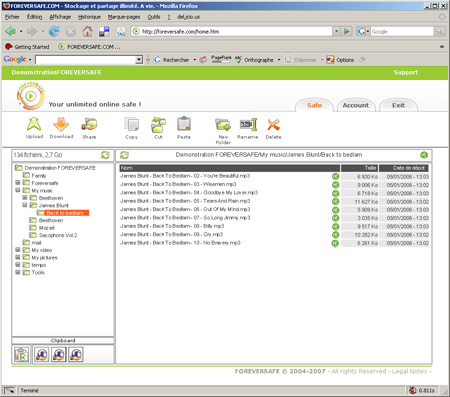Click Options in Google toolbar
Image resolution: width=450 pixels, height=397 pixels.
pos(340,60)
